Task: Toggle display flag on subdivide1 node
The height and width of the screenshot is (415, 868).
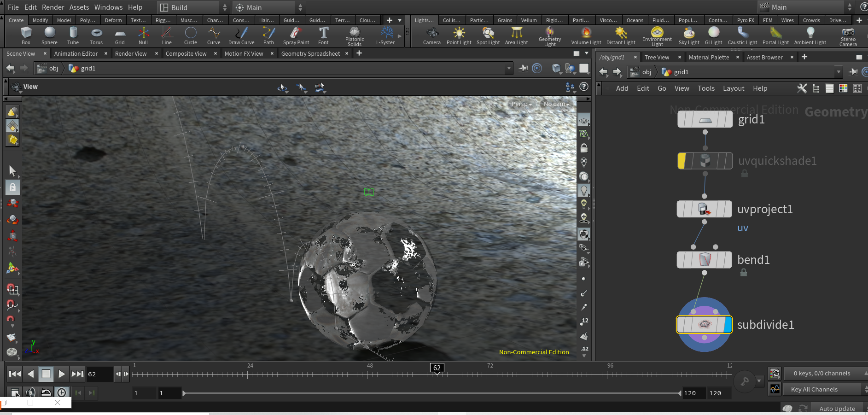Action: click(x=728, y=325)
